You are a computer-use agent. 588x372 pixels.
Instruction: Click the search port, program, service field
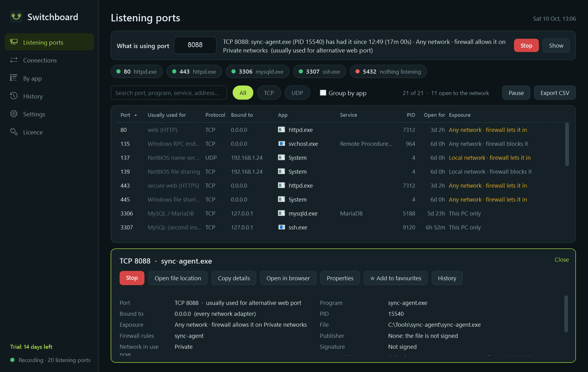pyautogui.click(x=169, y=93)
